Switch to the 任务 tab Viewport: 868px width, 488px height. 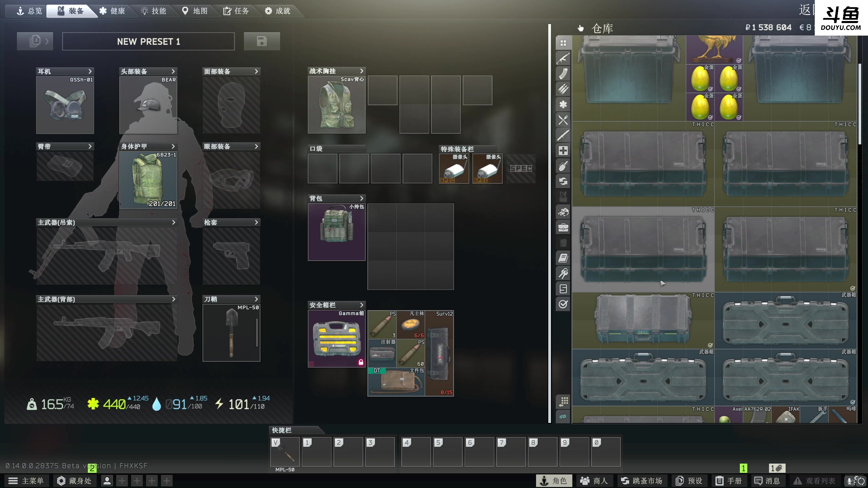coord(236,11)
